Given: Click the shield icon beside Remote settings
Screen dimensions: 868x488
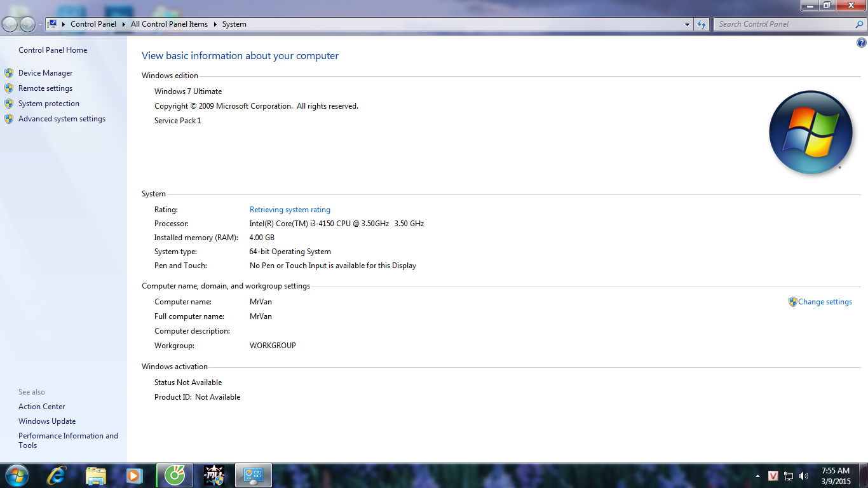Looking at the screenshot, I should pyautogui.click(x=9, y=88).
